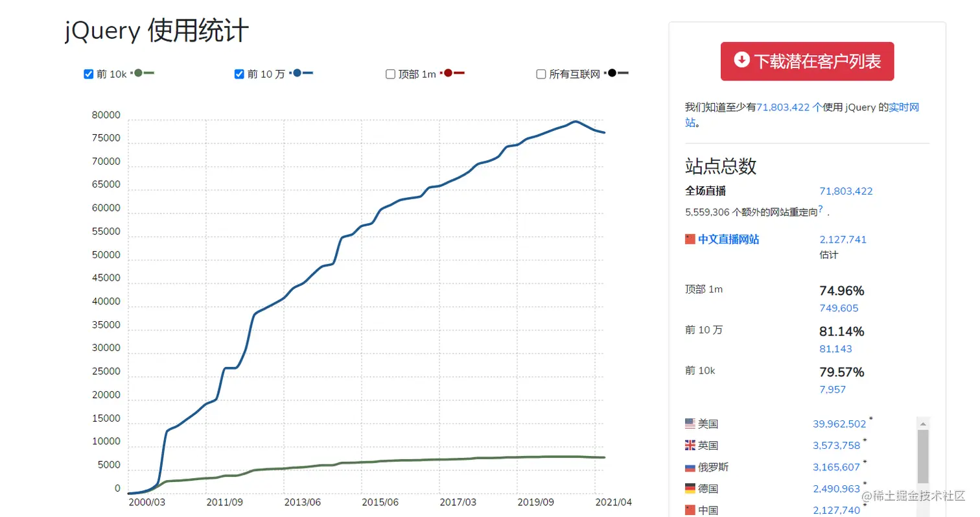
Task: Click the 美国 flag icon
Action: [x=690, y=424]
